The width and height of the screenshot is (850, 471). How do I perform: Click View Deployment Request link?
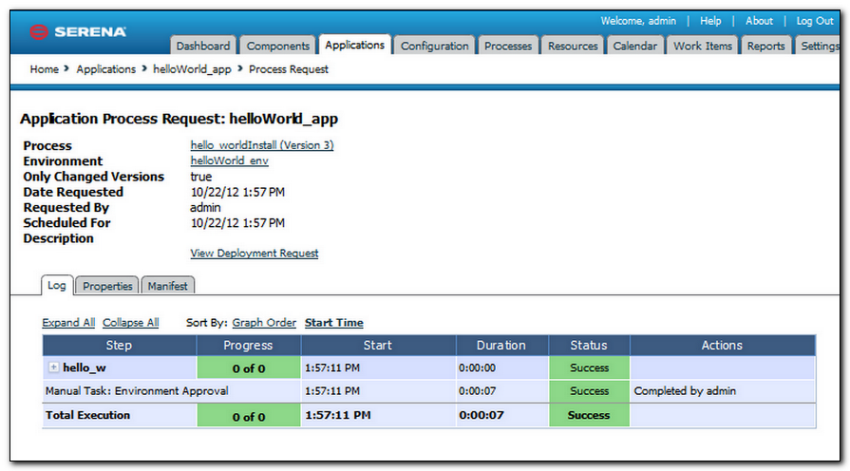[x=254, y=253]
